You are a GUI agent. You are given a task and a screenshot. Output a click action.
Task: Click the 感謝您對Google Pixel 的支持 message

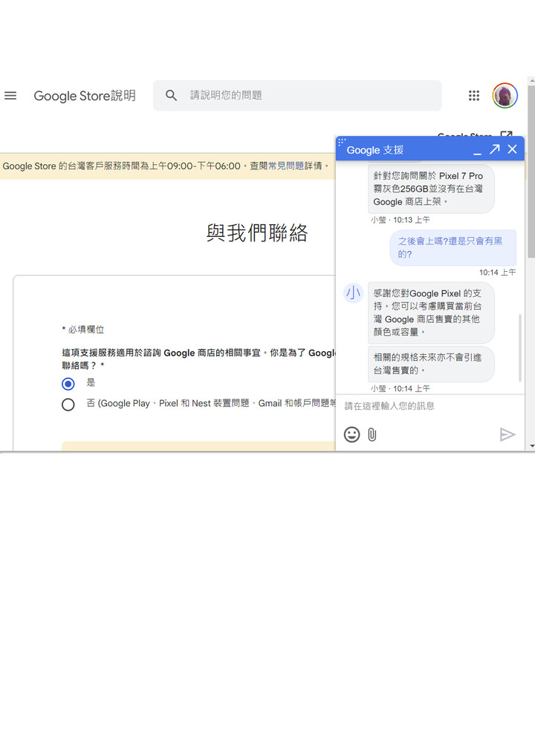pyautogui.click(x=431, y=313)
